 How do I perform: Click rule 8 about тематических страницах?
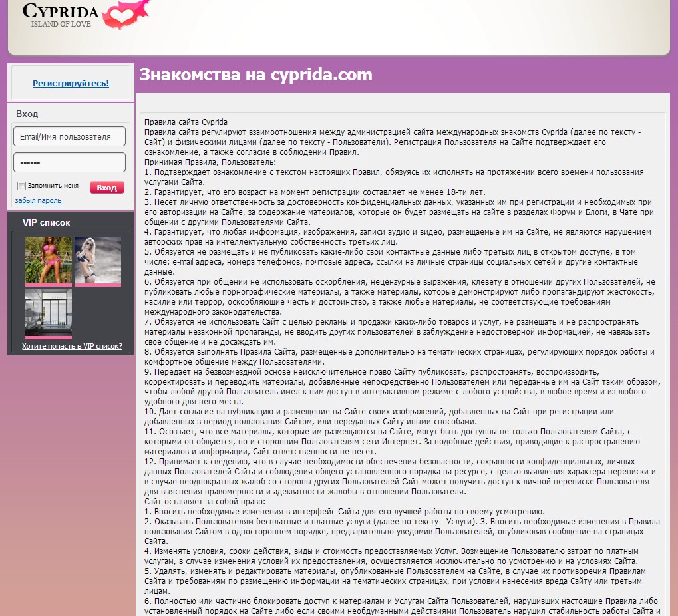399,357
